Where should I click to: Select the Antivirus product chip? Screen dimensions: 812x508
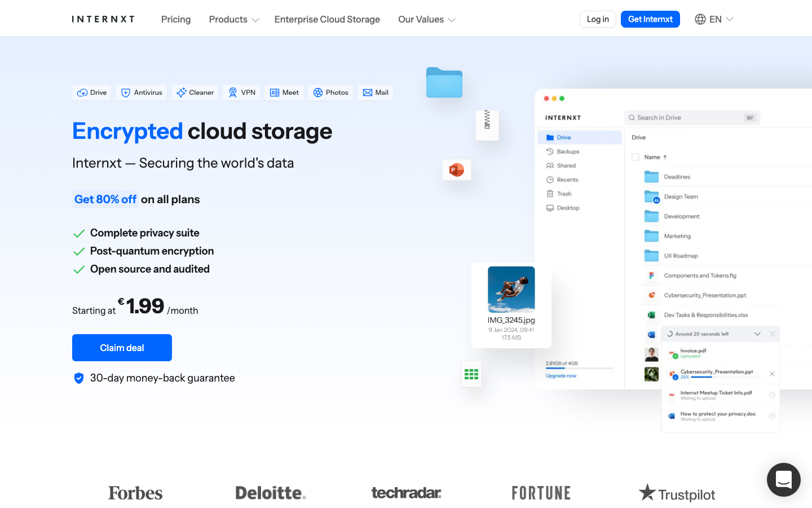click(x=142, y=93)
